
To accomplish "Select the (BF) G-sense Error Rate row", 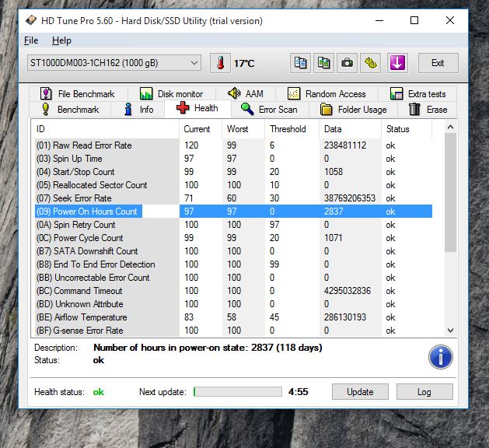I will coord(232,331).
